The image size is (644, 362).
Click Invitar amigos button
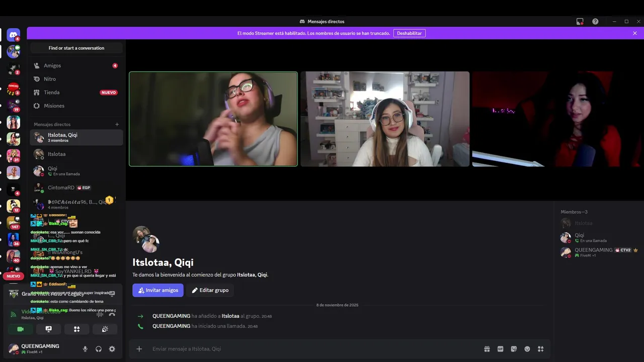click(x=158, y=290)
